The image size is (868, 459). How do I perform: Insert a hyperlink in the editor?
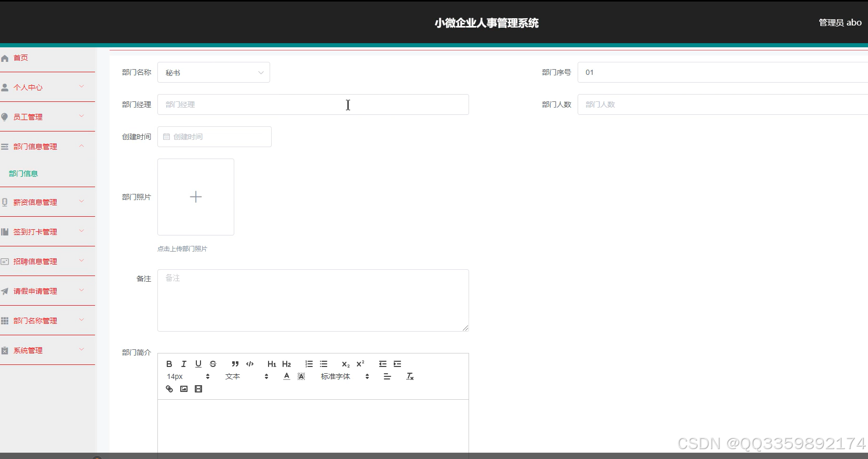coord(169,389)
